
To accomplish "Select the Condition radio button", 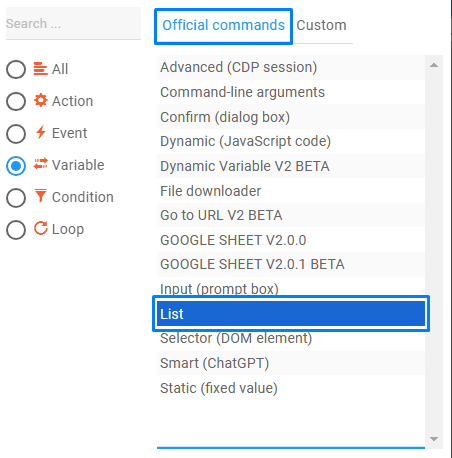I will 16,198.
